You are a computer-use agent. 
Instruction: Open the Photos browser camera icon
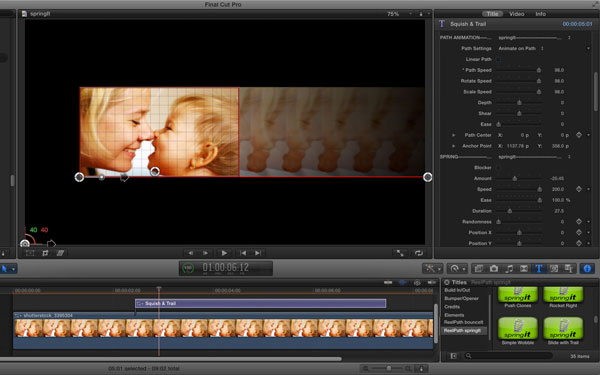click(494, 269)
